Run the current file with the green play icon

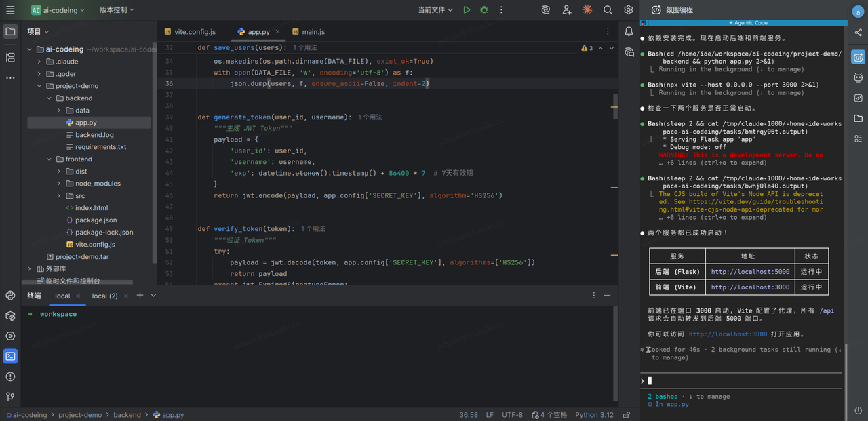[467, 10]
